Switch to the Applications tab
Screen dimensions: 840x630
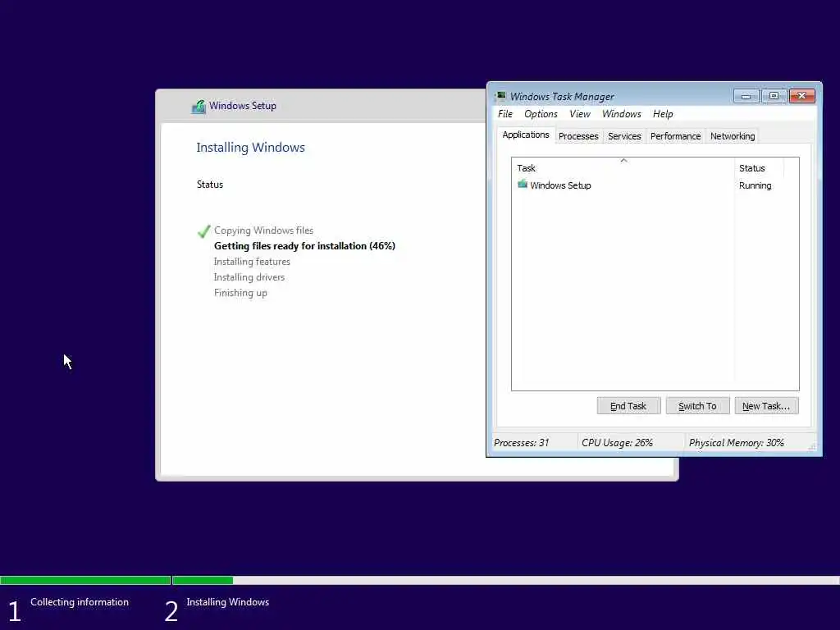[526, 135]
